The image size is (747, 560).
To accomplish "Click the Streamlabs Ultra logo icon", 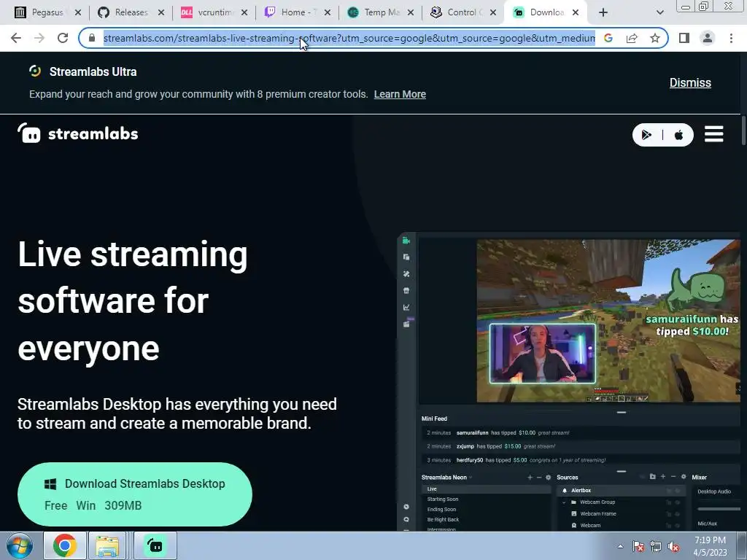I will pyautogui.click(x=35, y=71).
